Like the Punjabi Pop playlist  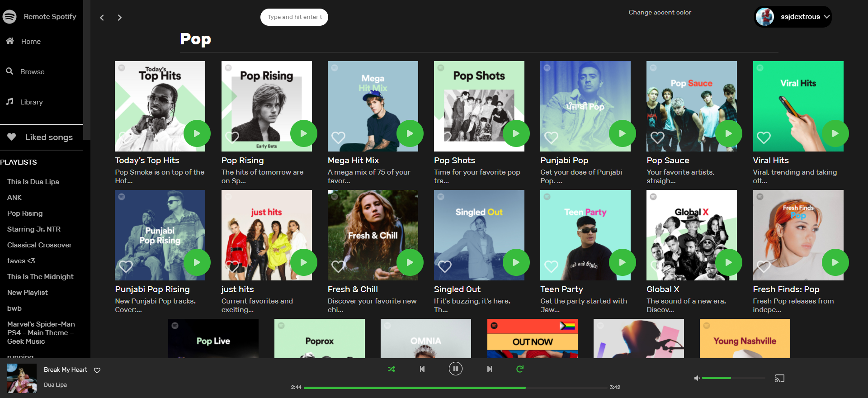click(x=551, y=137)
